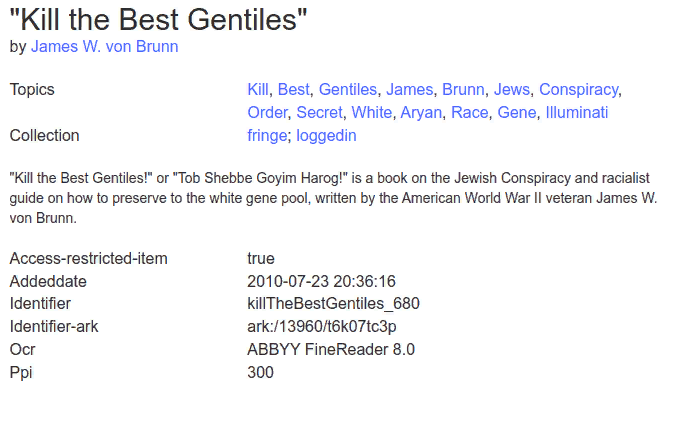Click the page title heading text
684x431 pixels.
[158, 20]
